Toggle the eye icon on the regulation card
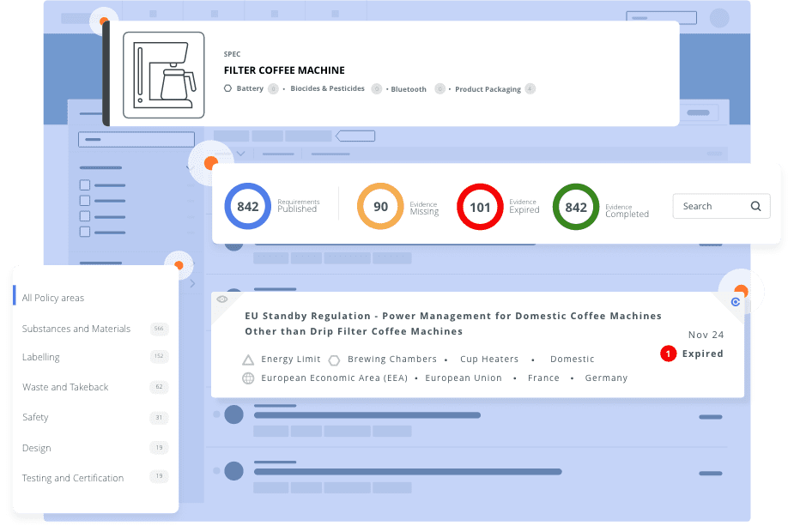794x532 pixels. pos(221,299)
